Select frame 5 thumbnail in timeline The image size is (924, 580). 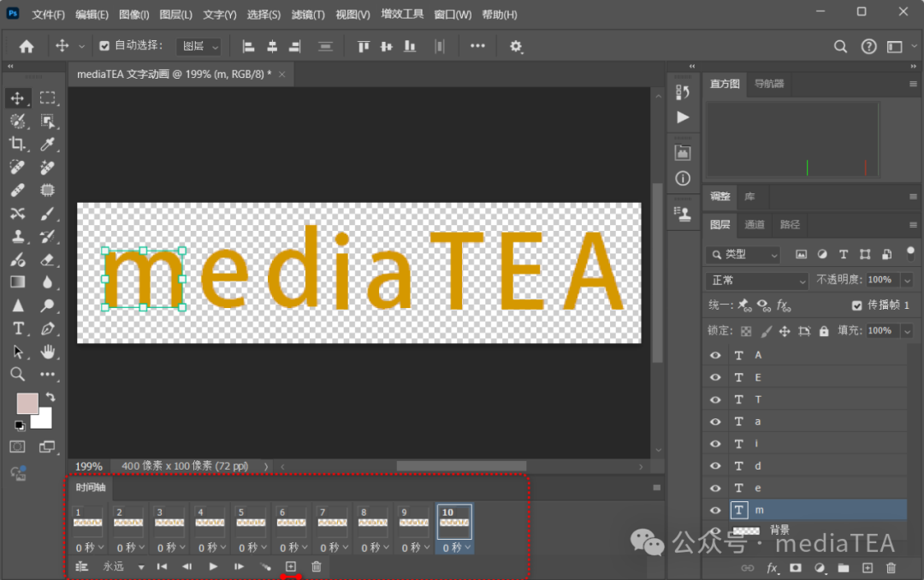pyautogui.click(x=251, y=522)
